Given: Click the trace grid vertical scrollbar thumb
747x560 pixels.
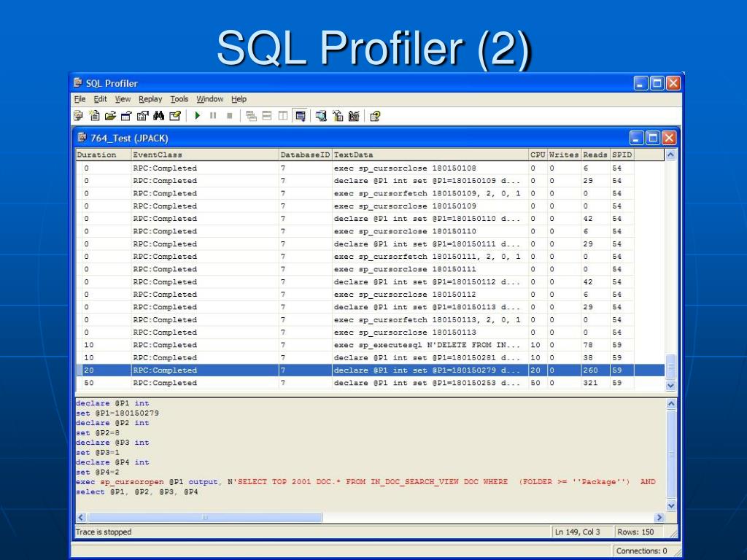Looking at the screenshot, I should point(671,367).
